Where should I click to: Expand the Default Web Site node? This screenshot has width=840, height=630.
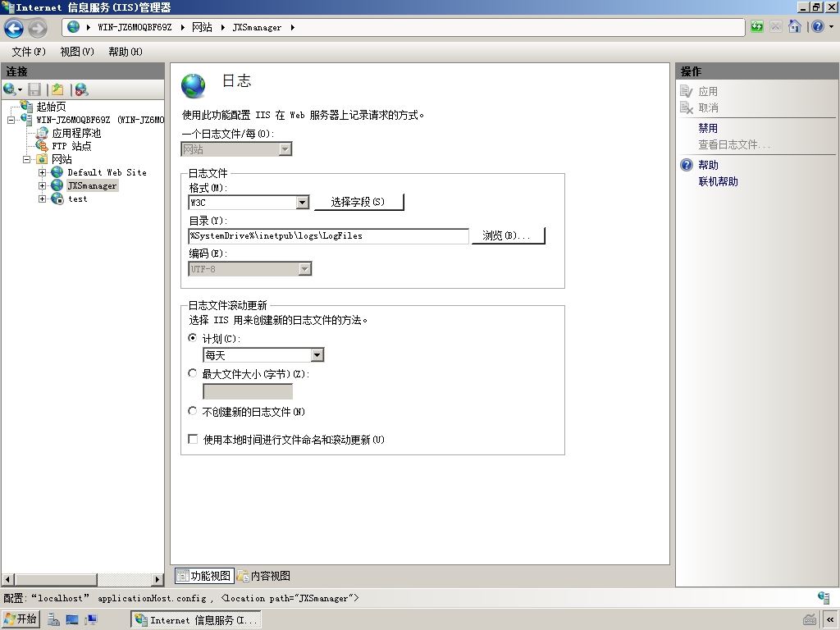[43, 172]
